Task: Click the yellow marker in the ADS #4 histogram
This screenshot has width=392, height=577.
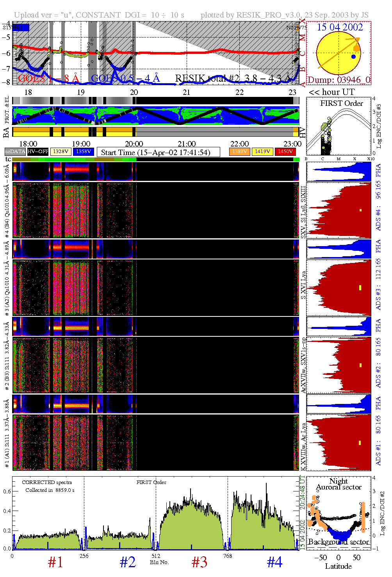Action: tap(360, 210)
